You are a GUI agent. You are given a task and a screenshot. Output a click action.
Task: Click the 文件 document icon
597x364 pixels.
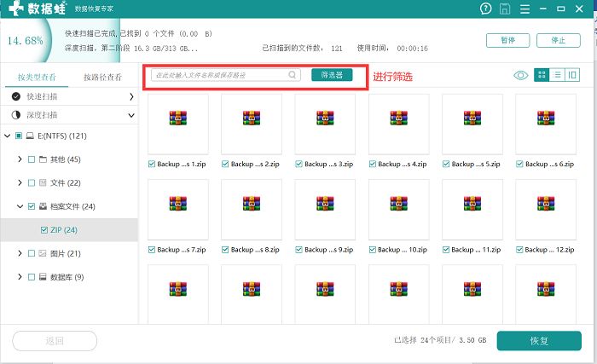point(43,182)
